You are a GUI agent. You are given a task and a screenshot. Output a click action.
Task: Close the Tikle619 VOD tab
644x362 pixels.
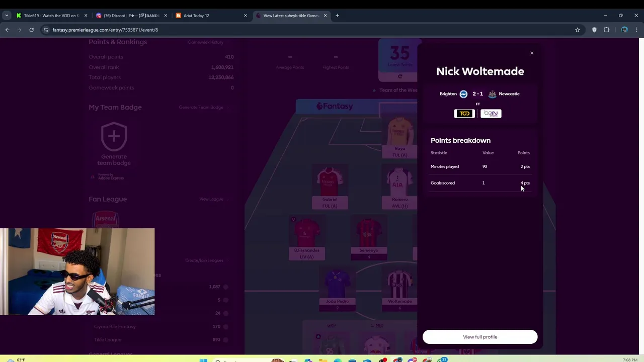[x=86, y=16]
